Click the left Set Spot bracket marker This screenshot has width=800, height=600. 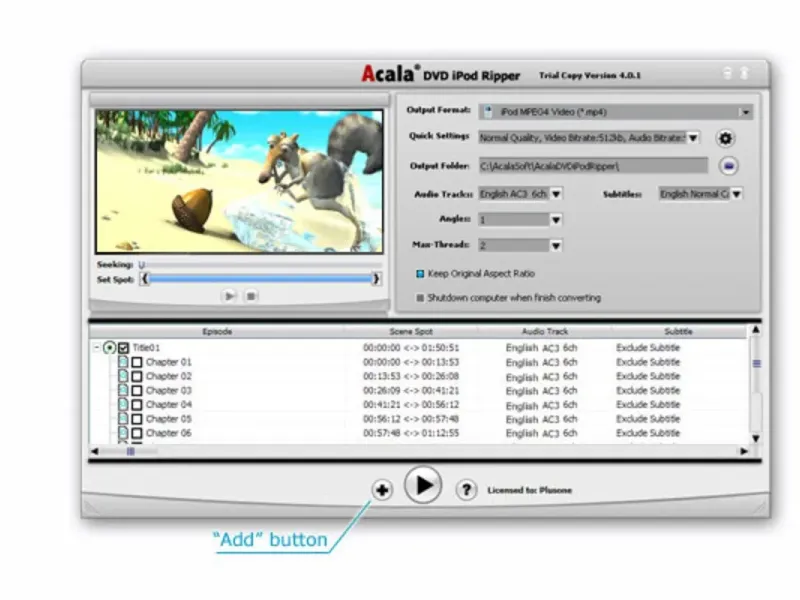(x=145, y=279)
